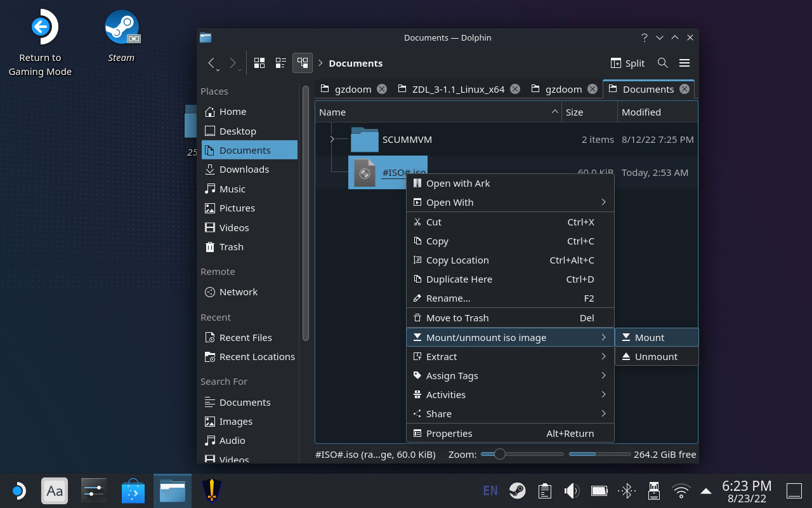The width and height of the screenshot is (812, 508).
Task: Close the ZDL_3-1.1_Linux_x64 tab
Action: (515, 89)
